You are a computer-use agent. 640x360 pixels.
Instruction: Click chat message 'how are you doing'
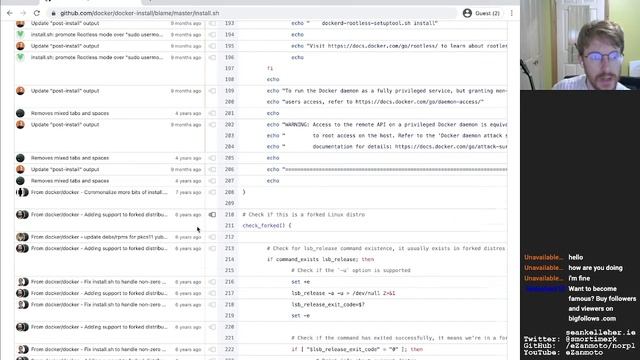[596, 268]
